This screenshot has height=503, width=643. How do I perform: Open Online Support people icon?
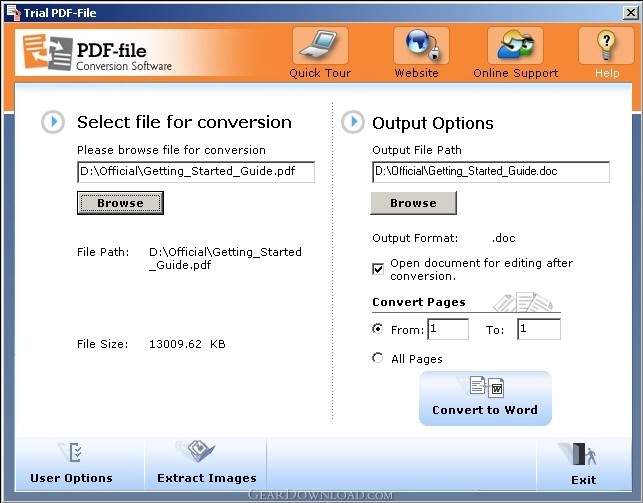515,45
